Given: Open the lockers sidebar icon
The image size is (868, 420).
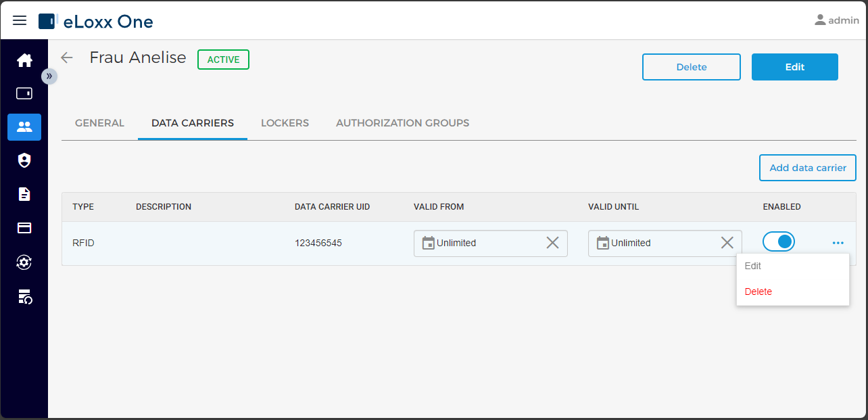Looking at the screenshot, I should [x=24, y=93].
